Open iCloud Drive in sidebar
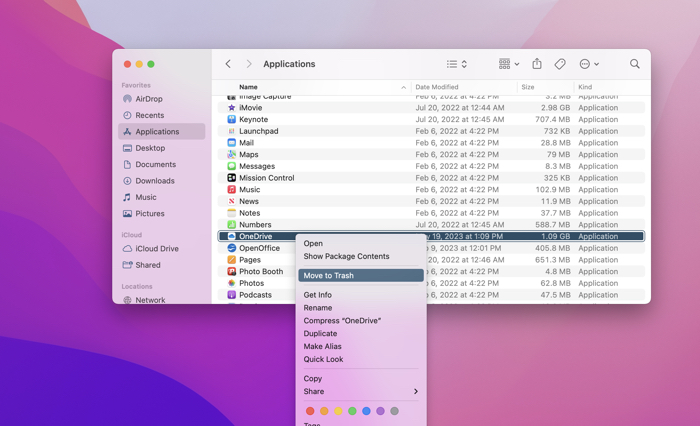Viewport: 700px width, 426px height. pyautogui.click(x=156, y=249)
